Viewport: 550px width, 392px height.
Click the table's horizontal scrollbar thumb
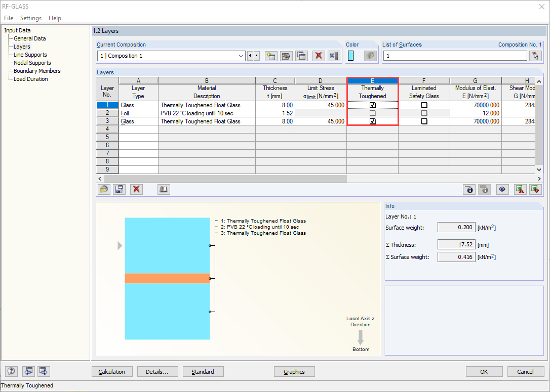point(225,179)
